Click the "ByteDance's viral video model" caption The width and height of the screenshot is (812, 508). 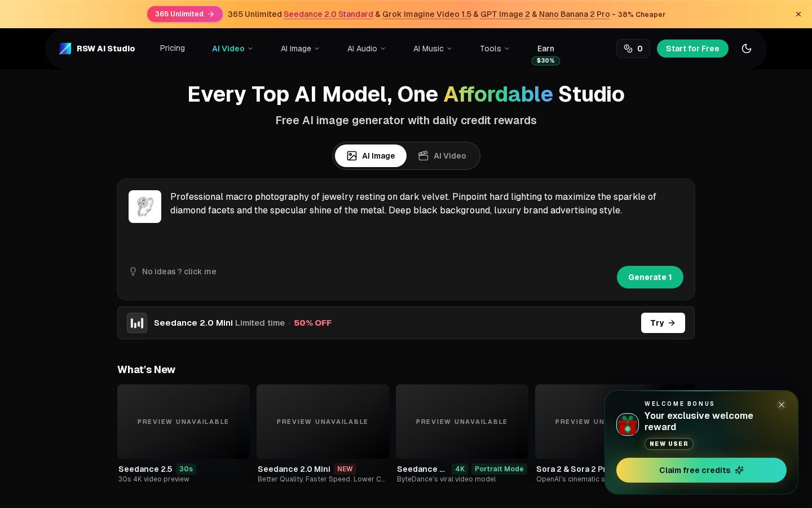point(447,479)
